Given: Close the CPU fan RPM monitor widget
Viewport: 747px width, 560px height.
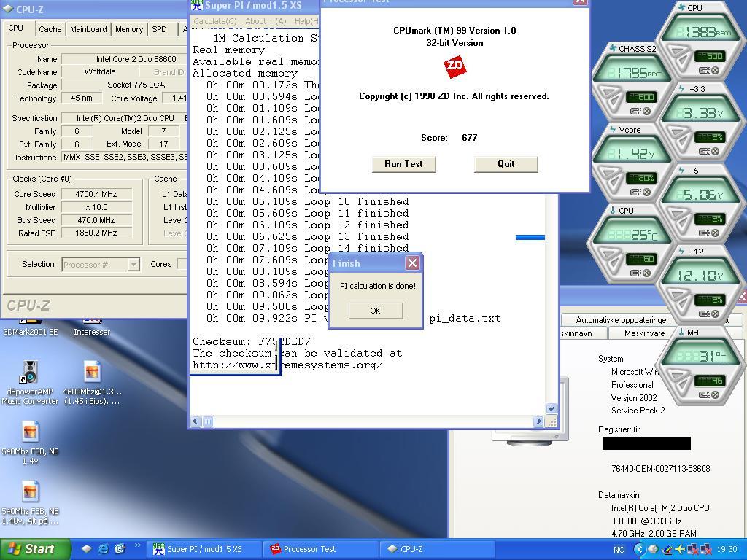Looking at the screenshot, I should point(716,71).
